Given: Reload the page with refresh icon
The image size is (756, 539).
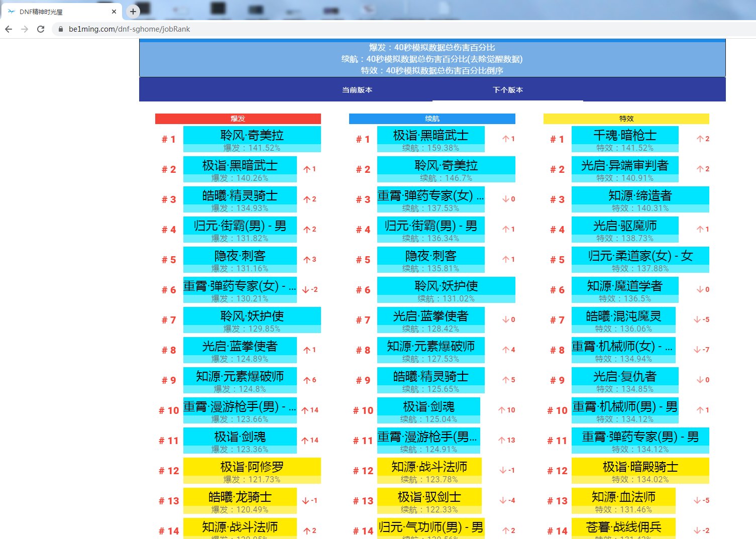Looking at the screenshot, I should click(x=41, y=29).
